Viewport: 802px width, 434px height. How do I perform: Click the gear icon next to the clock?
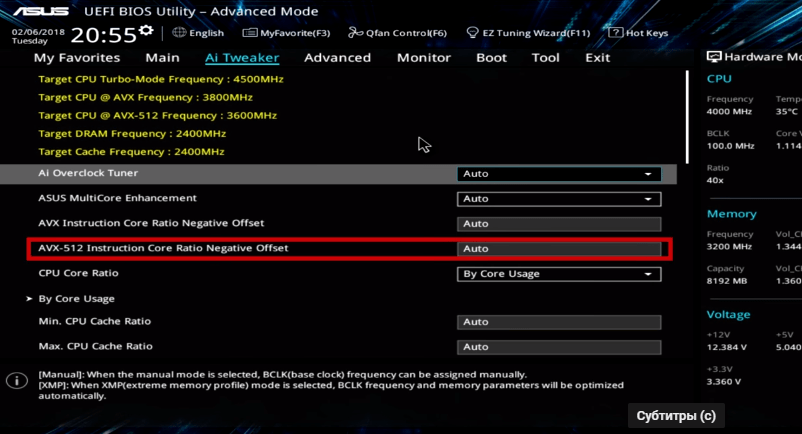pos(147,31)
